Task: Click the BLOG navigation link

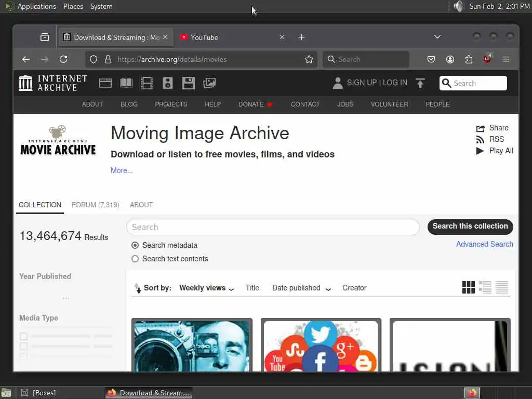Action: coord(129,104)
